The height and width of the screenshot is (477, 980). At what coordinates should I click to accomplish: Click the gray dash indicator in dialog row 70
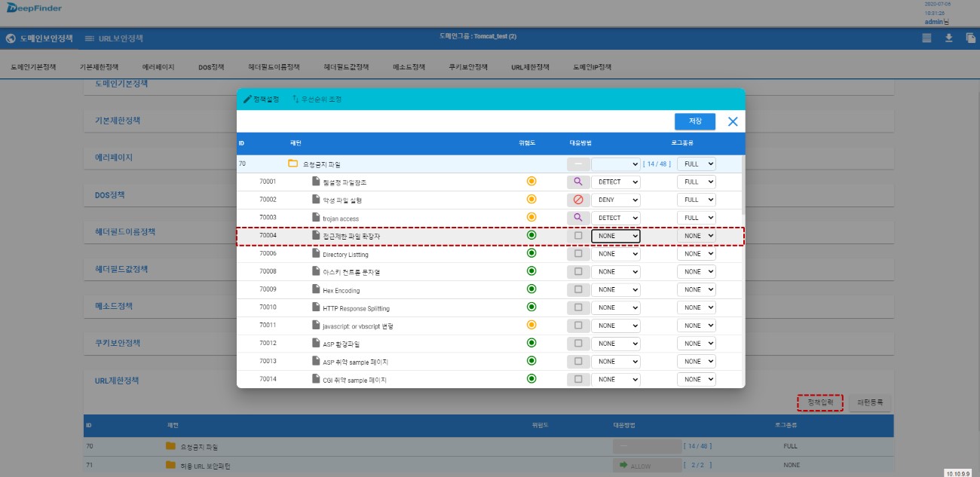[x=578, y=164]
